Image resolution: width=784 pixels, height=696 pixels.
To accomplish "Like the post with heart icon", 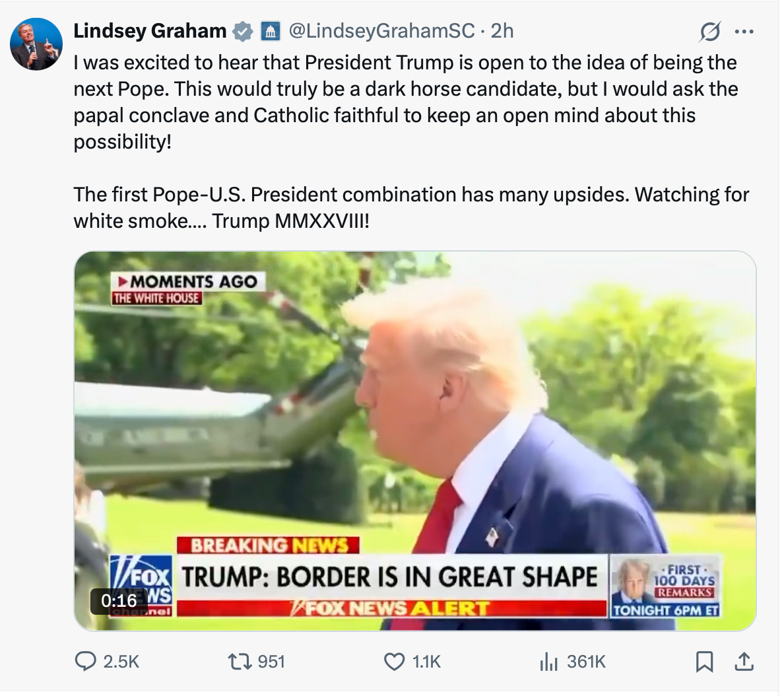I will pyautogui.click(x=394, y=662).
